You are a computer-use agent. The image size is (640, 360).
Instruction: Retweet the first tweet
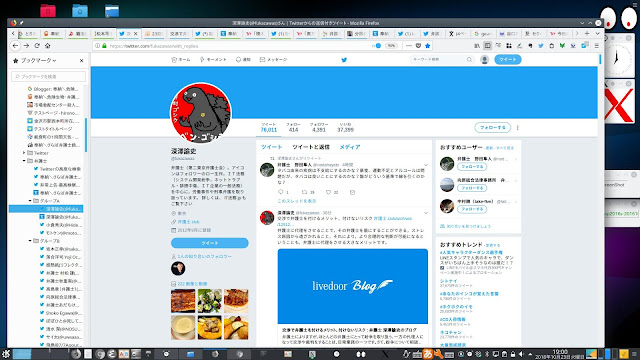click(304, 192)
